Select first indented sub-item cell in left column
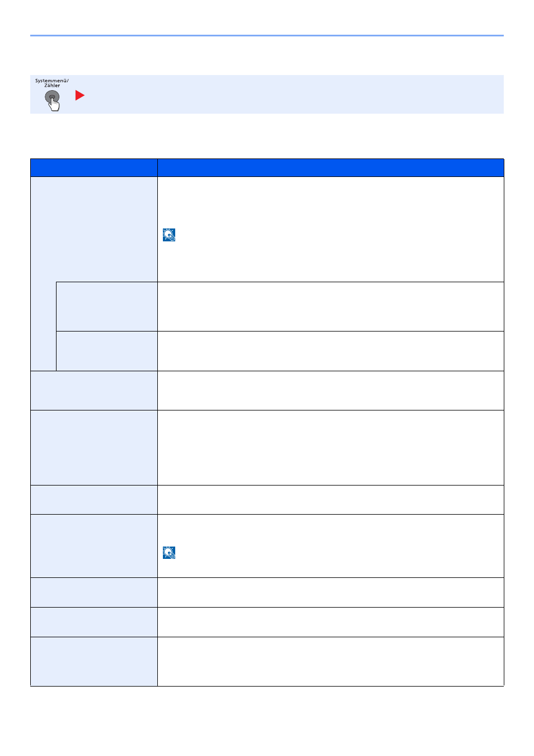The width and height of the screenshot is (534, 756). coord(107,306)
